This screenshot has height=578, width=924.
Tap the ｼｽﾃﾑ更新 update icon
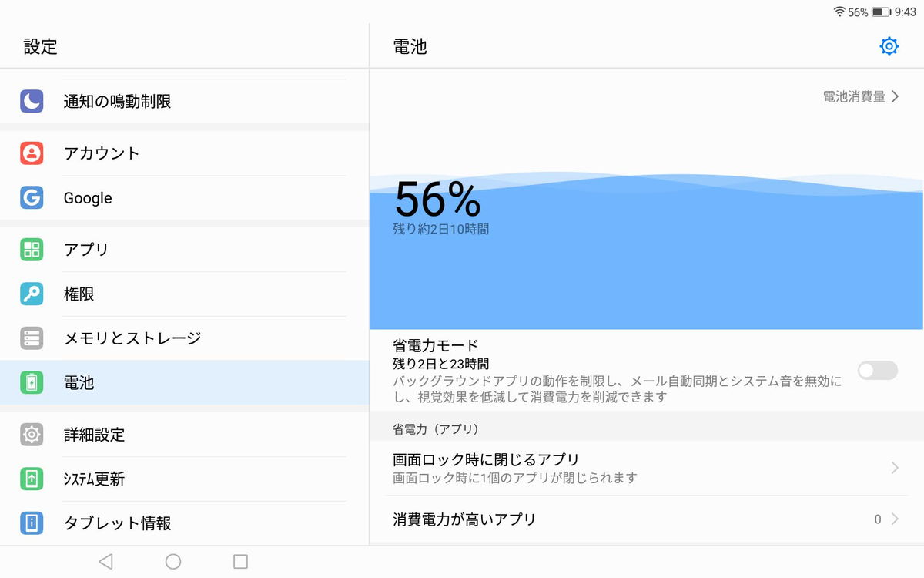click(x=32, y=479)
